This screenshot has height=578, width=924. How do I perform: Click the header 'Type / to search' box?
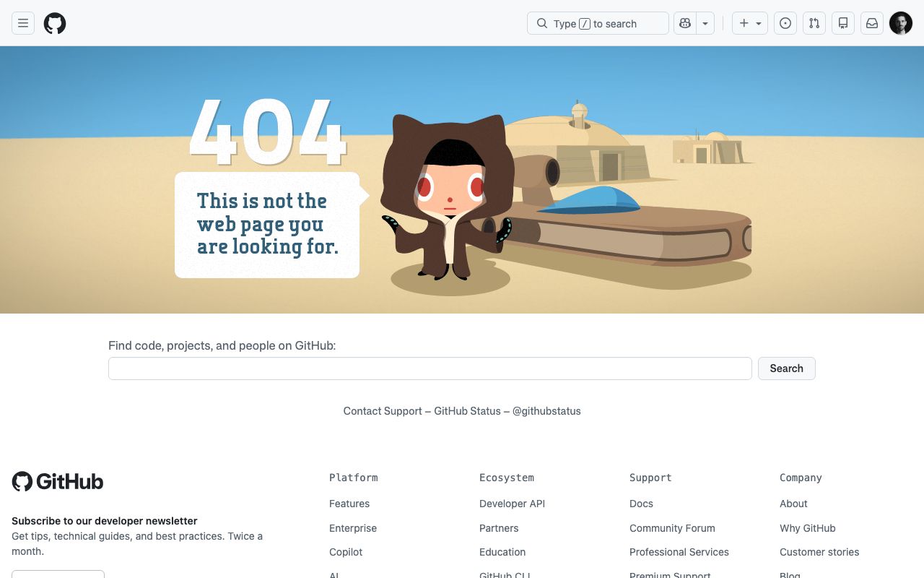598,23
